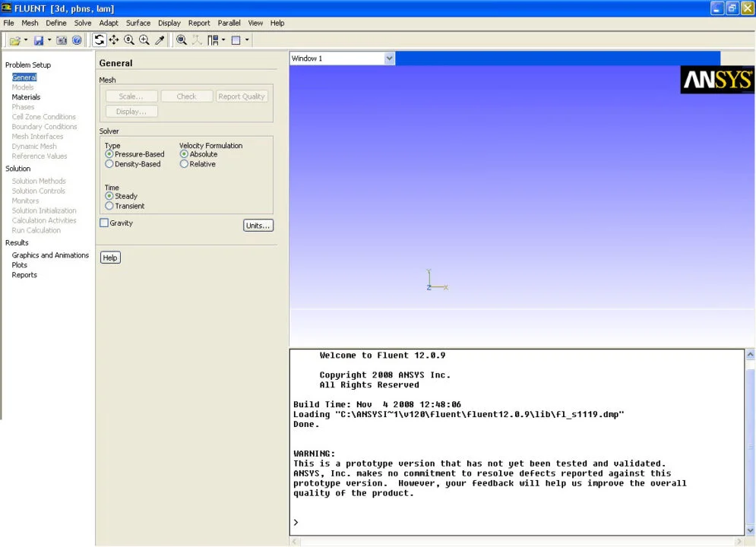Screen dimensions: 756x547
Task: Click the ANSYS logo in graphics window
Action: coord(717,80)
